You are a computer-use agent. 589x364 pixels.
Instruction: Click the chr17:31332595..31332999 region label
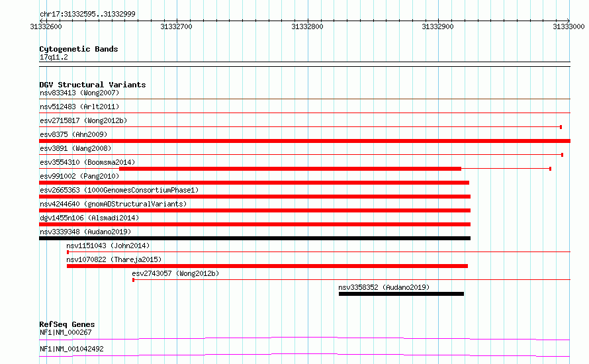click(x=87, y=14)
